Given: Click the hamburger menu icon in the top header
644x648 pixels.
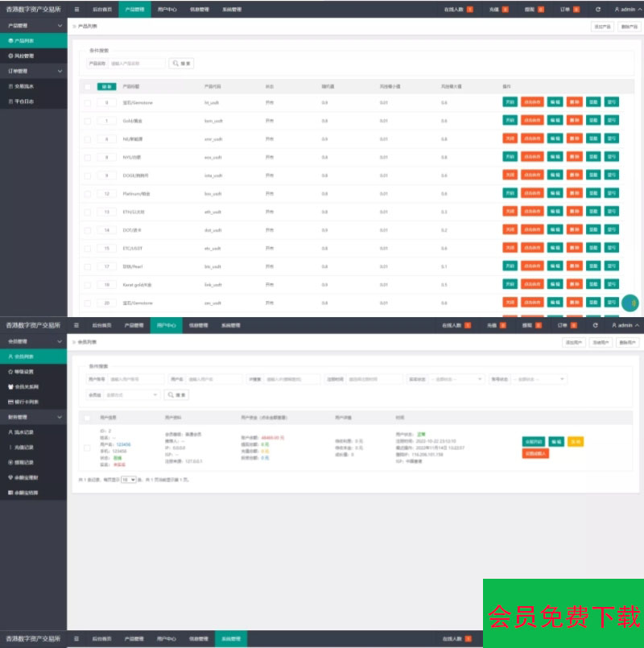Looking at the screenshot, I should pos(76,9).
